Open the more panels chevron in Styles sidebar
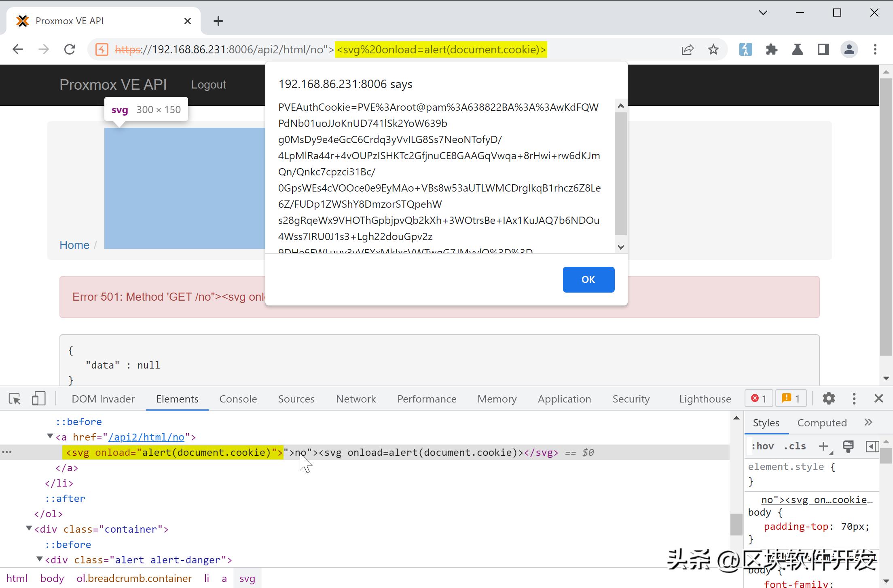893x588 pixels. (868, 422)
